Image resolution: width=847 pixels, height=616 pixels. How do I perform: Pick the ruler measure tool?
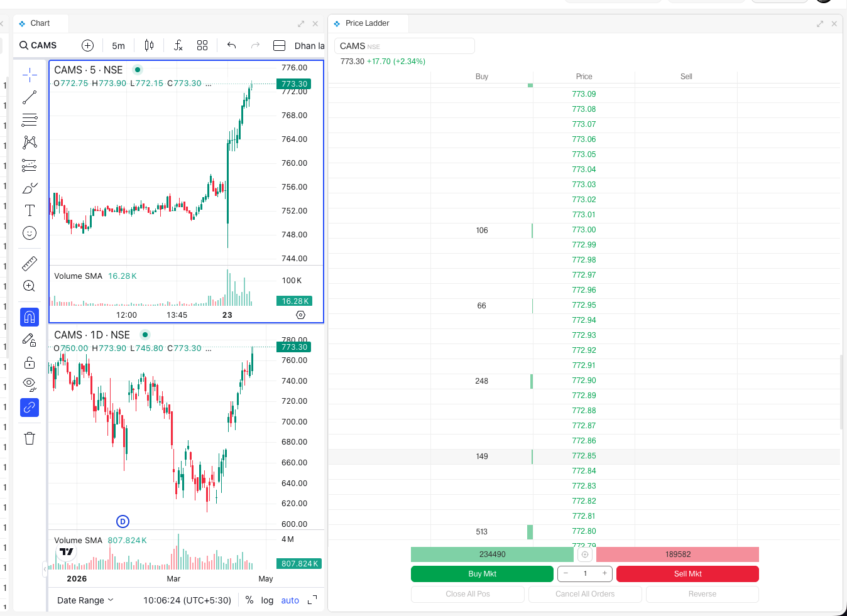pos(30,263)
